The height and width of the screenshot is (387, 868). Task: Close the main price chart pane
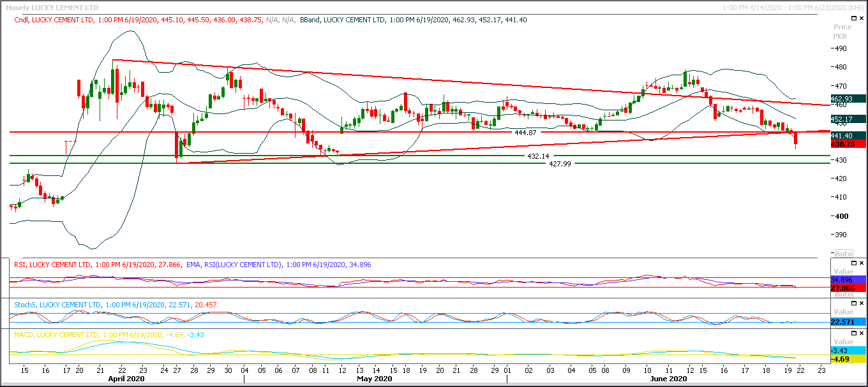point(861,19)
